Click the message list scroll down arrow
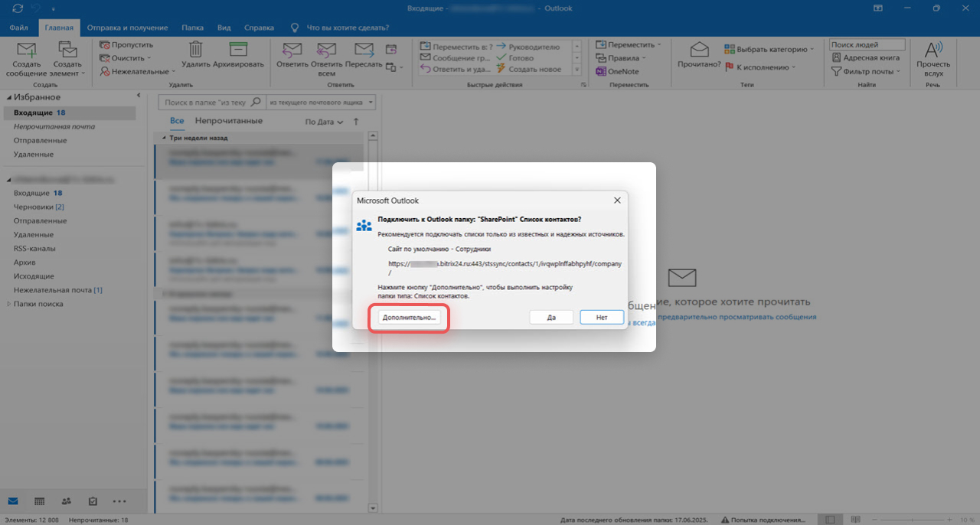980x525 pixels. tap(373, 508)
